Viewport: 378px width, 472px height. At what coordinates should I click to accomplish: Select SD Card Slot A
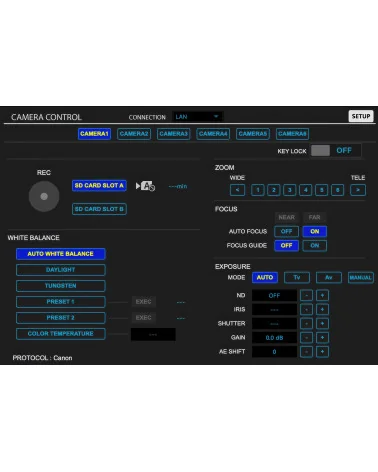point(99,185)
